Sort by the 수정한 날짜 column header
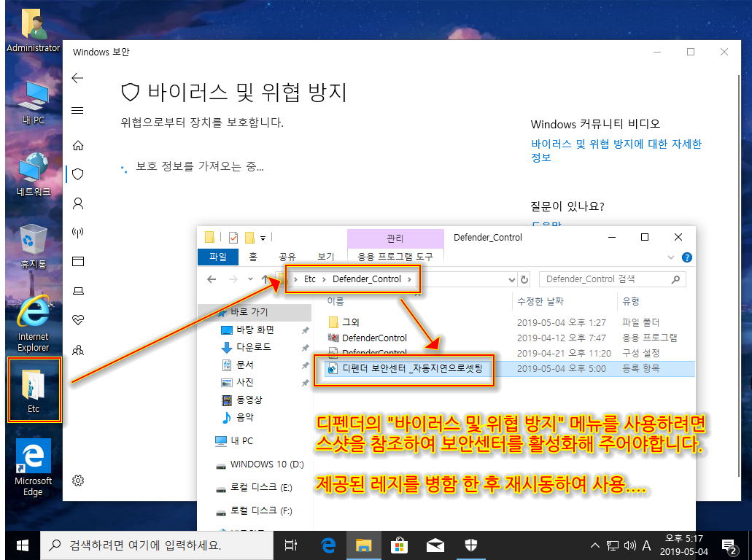 pyautogui.click(x=540, y=302)
